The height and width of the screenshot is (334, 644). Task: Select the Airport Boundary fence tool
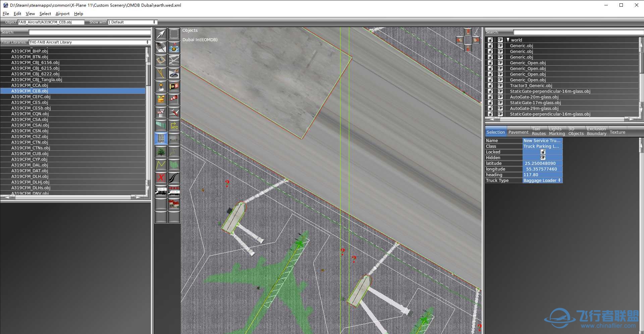click(x=161, y=125)
